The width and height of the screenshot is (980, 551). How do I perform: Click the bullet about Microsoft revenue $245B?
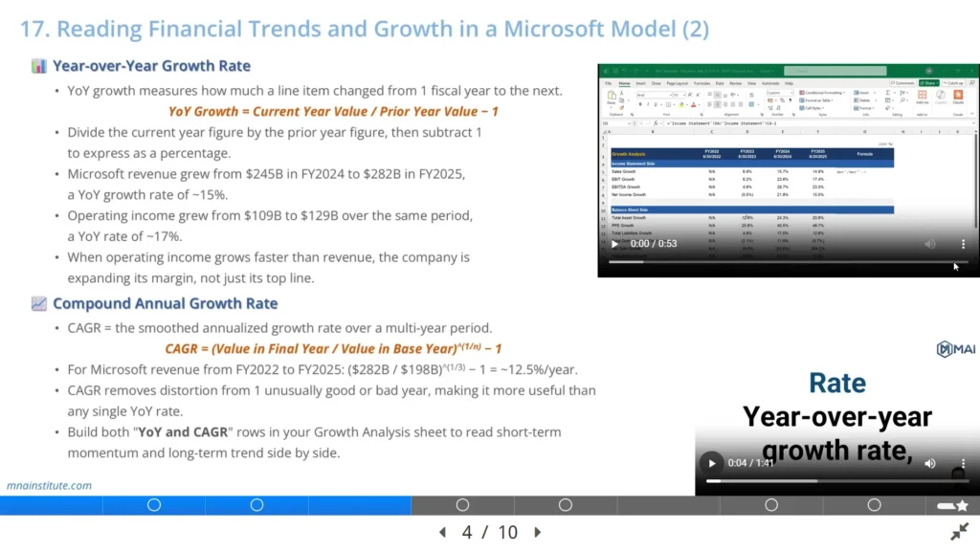click(266, 185)
